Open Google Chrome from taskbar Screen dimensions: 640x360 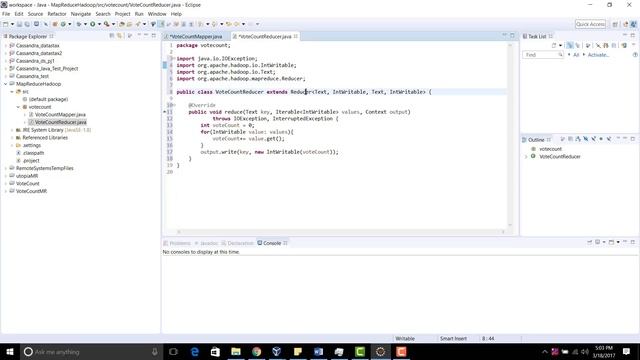coord(256,351)
